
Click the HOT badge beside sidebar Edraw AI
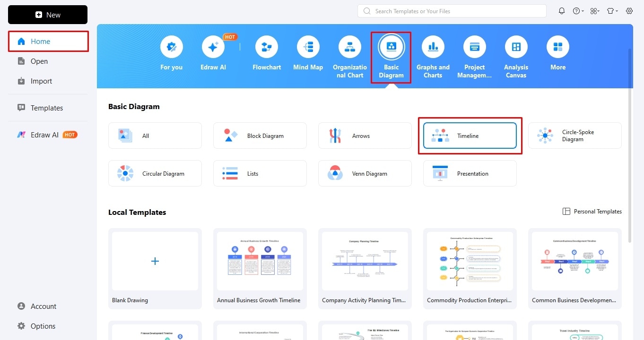pos(70,135)
